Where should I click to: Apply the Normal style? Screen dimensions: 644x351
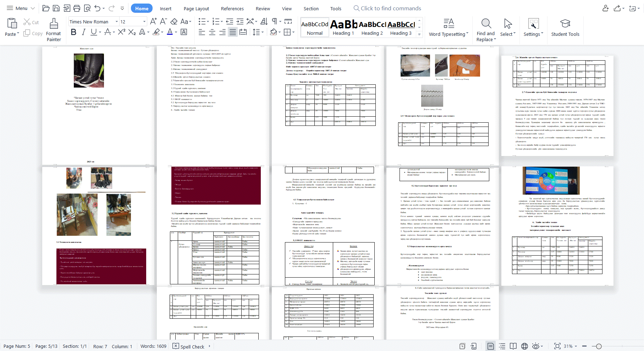[315, 28]
